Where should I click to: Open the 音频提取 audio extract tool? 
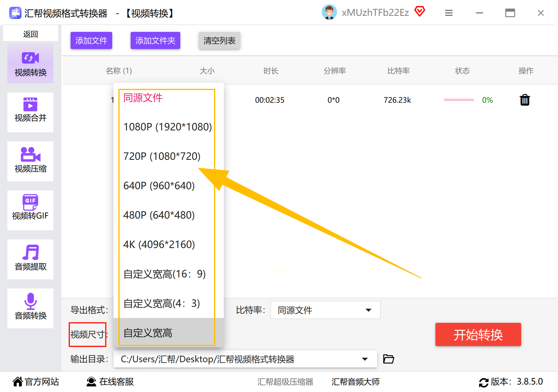[30, 259]
